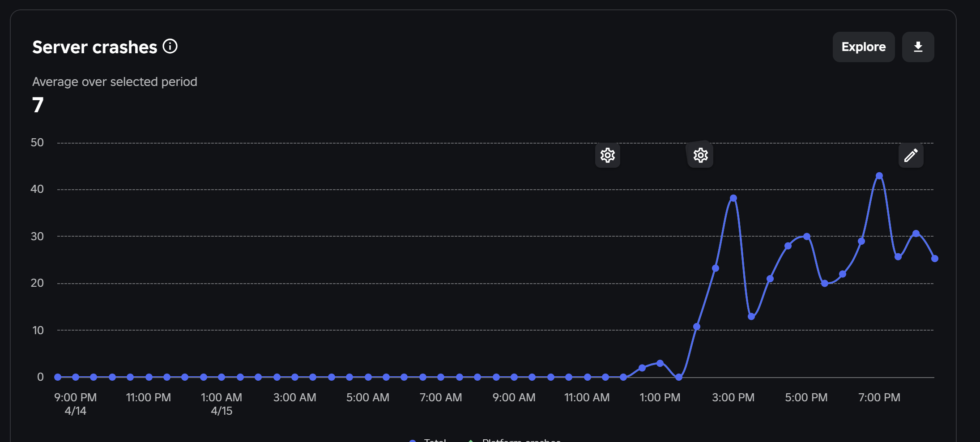Click the '3:00 AM' axis label
The width and height of the screenshot is (980, 442).
pos(295,397)
